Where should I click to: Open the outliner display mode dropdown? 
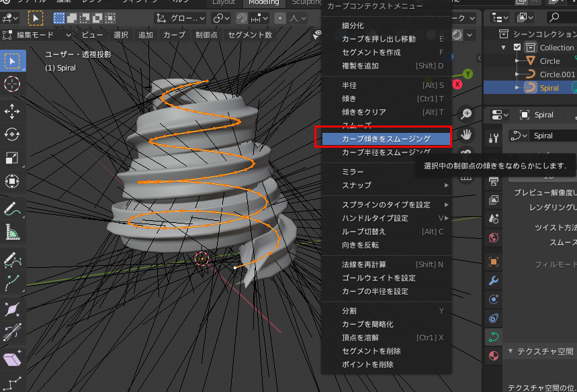[500, 17]
